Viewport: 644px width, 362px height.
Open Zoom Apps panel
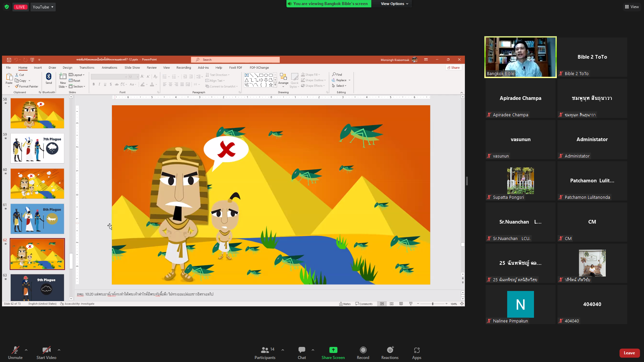(x=417, y=353)
